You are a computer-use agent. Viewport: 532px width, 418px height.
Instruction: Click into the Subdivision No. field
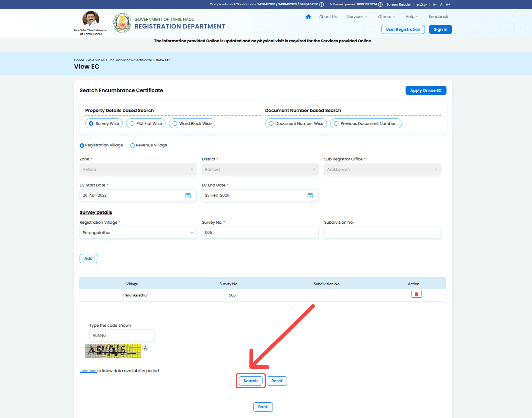(x=382, y=233)
